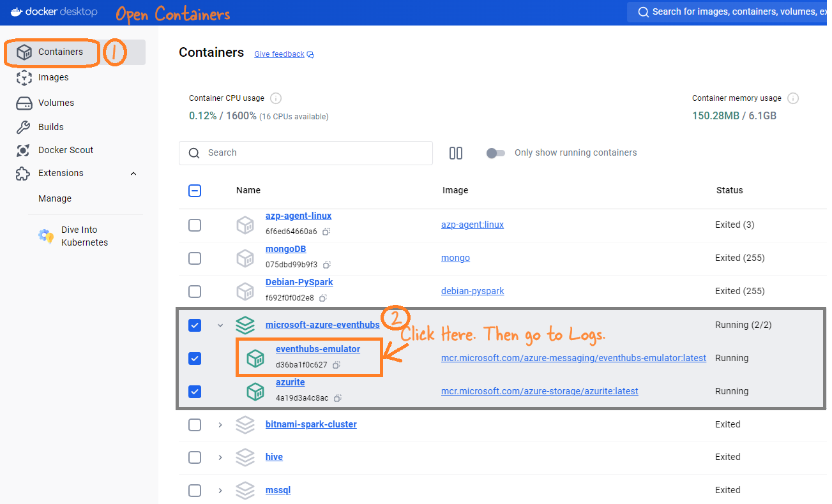Viewport: 832px width, 504px height.
Task: Open the microsoft-azure-eventhubs stack link
Action: (322, 325)
